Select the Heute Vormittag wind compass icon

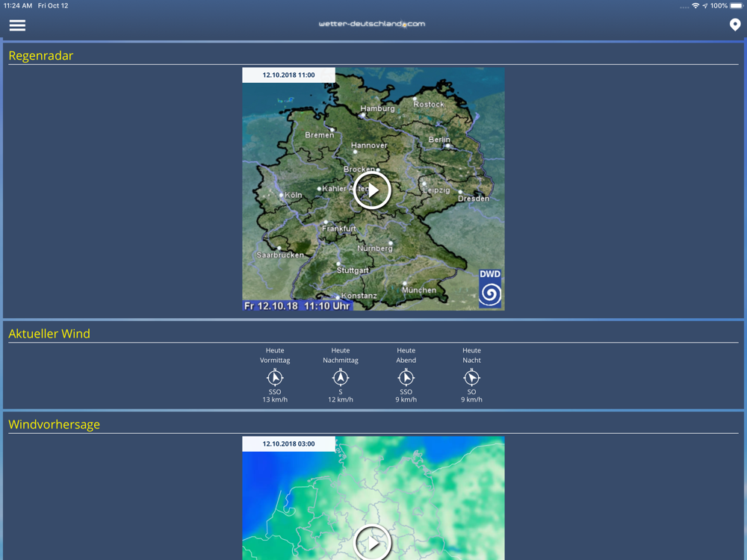coord(275,378)
